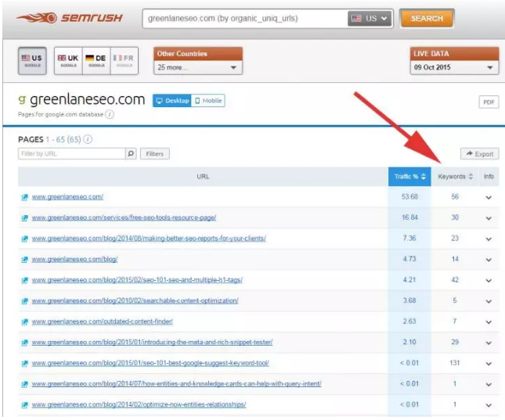The image size is (505, 420).
Task: Click the info icon under the domain name
Action: (x=110, y=114)
